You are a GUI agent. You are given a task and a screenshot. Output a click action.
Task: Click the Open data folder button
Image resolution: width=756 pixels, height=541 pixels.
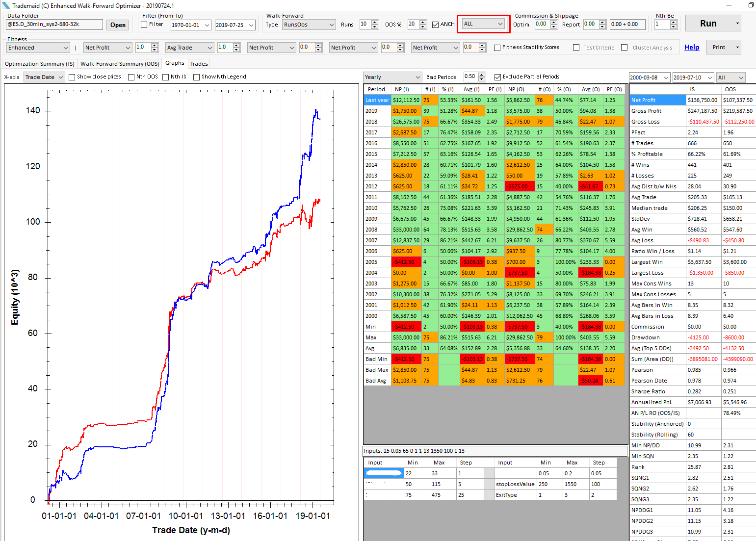118,25
